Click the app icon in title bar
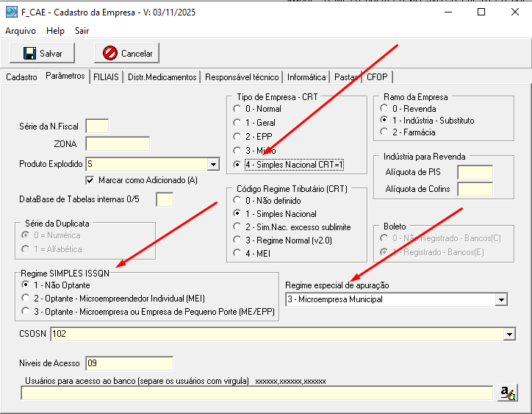This screenshot has height=414, width=532. click(x=11, y=13)
